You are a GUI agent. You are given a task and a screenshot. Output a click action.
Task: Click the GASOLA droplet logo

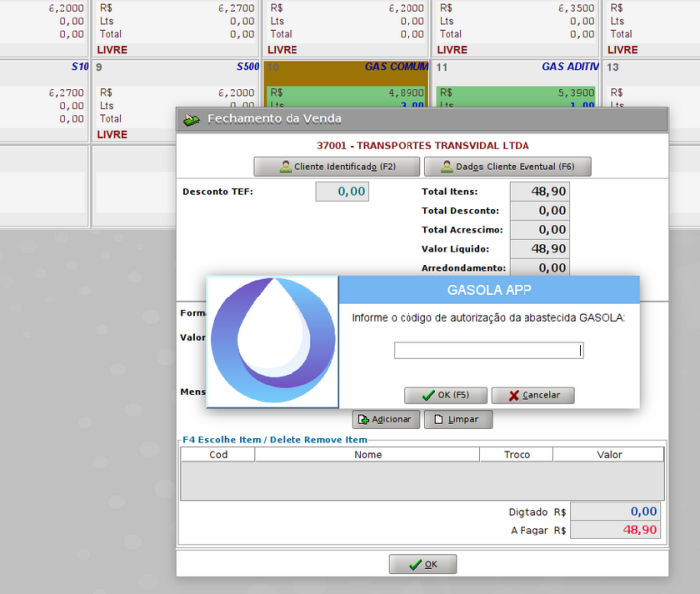[273, 340]
